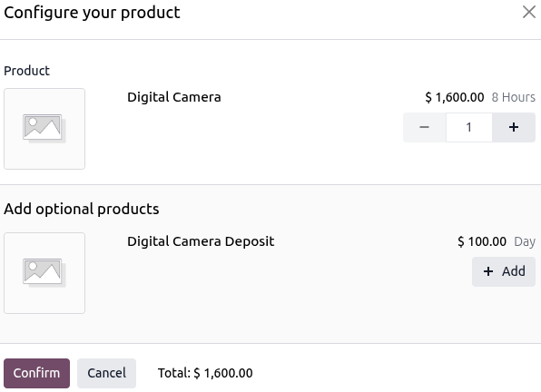Click the plus icon inside Add button

[488, 271]
